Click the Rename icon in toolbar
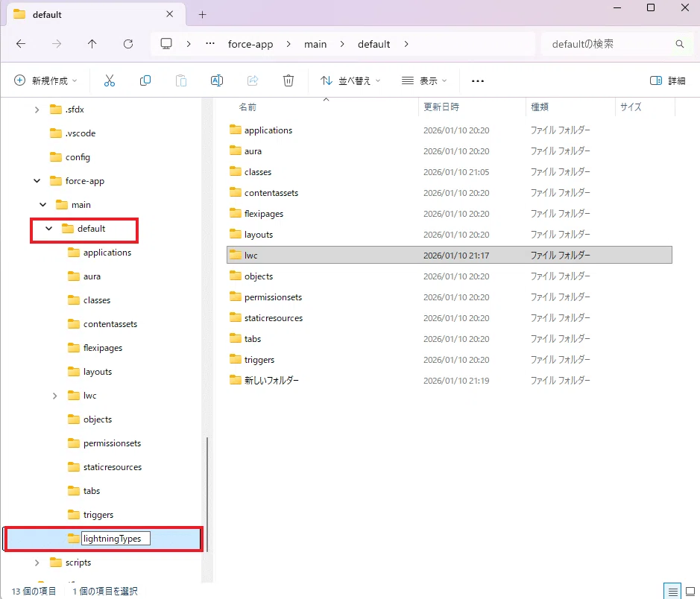This screenshot has width=700, height=599. click(217, 80)
